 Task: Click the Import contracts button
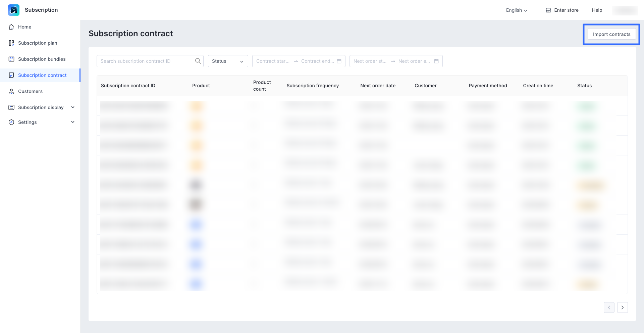(611, 34)
